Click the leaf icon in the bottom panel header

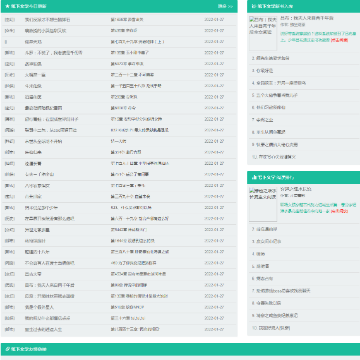tap(7, 349)
